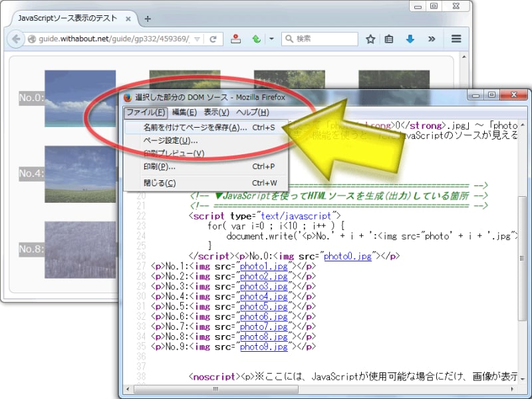Screen dimensions: 532x399
Task: Open the address bar autocomplete dropdown arrow
Action: pyautogui.click(x=197, y=39)
